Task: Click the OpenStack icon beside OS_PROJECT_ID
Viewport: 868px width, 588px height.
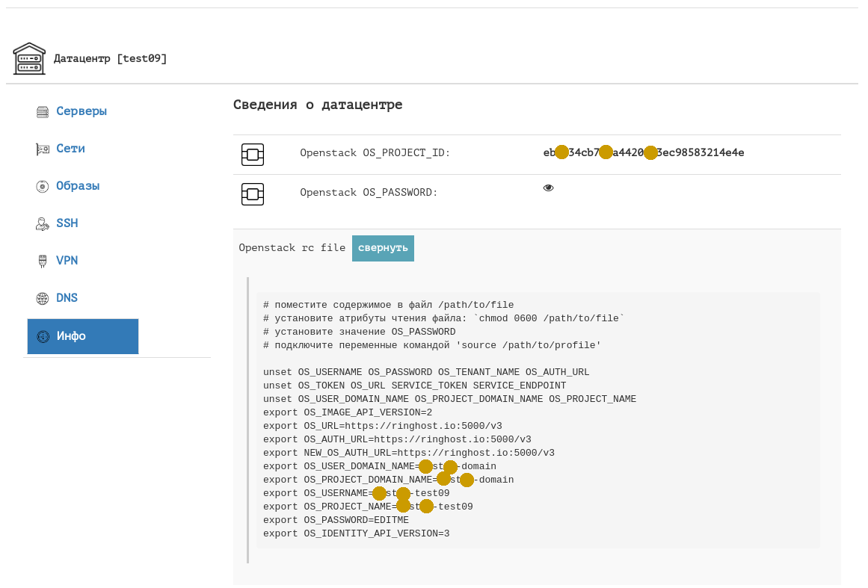Action: (253, 155)
